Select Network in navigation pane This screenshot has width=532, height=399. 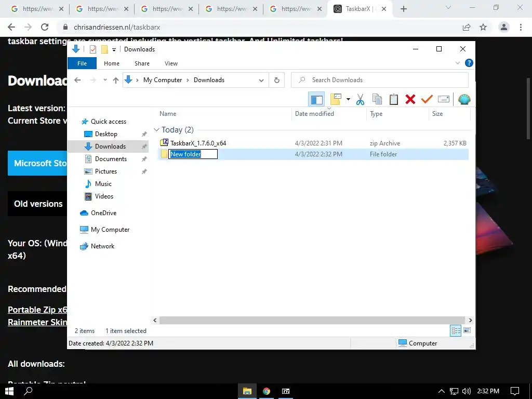coord(102,246)
